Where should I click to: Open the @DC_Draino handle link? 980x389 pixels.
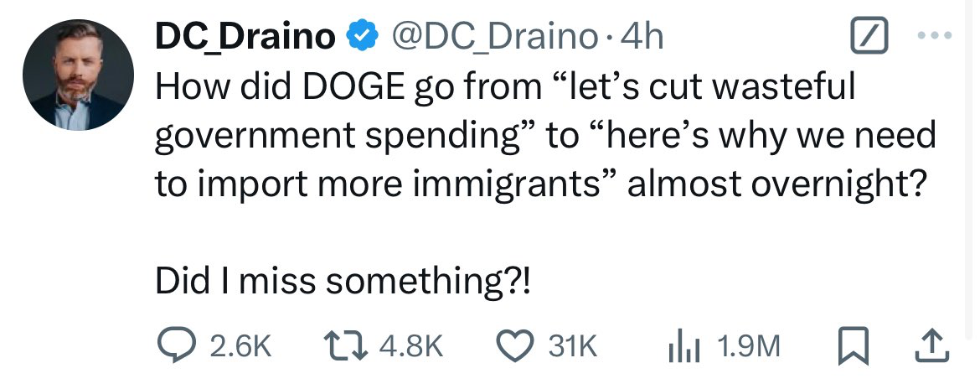pyautogui.click(x=494, y=38)
